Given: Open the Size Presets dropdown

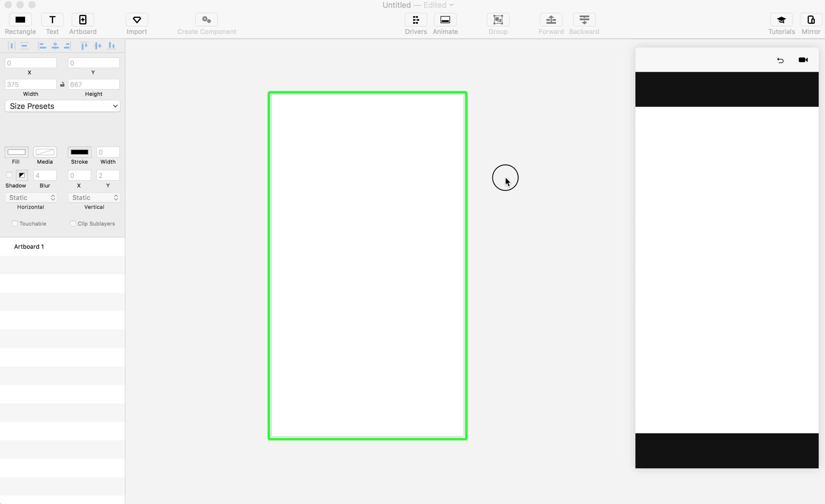Looking at the screenshot, I should pos(63,106).
